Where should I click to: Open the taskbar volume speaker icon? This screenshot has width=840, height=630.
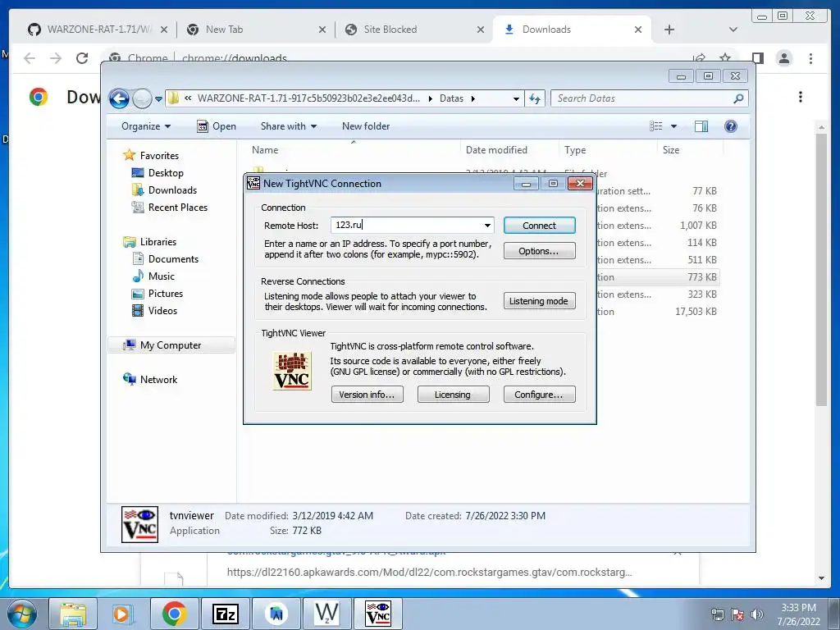click(x=757, y=614)
